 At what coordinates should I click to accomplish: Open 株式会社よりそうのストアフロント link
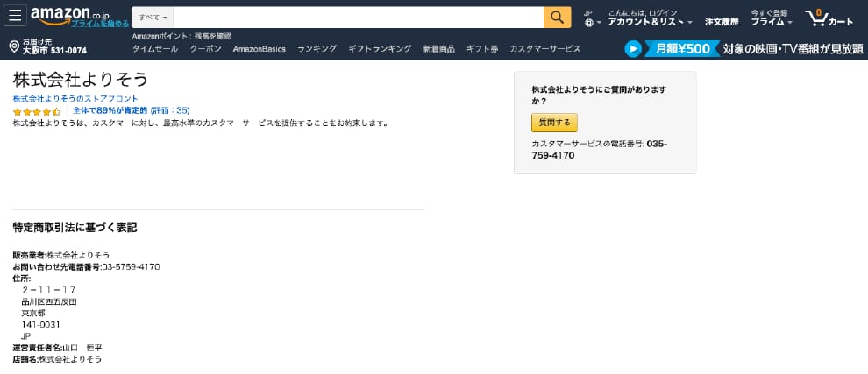coord(75,98)
